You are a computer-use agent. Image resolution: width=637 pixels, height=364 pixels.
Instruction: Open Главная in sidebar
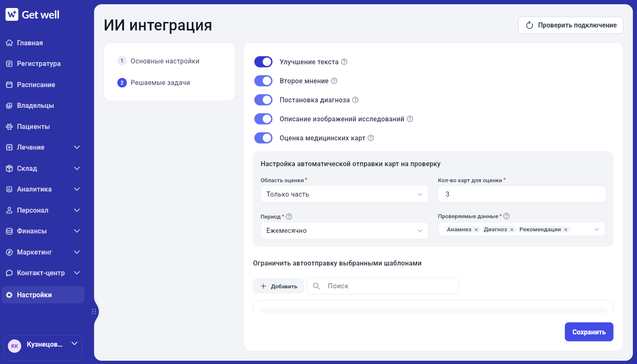(30, 43)
